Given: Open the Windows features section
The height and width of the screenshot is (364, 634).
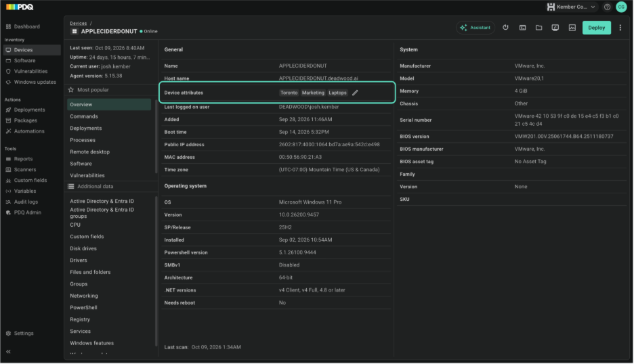Looking at the screenshot, I should pyautogui.click(x=92, y=343).
